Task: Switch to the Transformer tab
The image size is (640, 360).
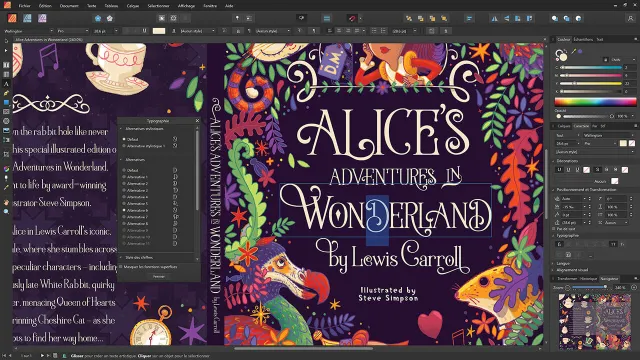Action: pyautogui.click(x=567, y=279)
